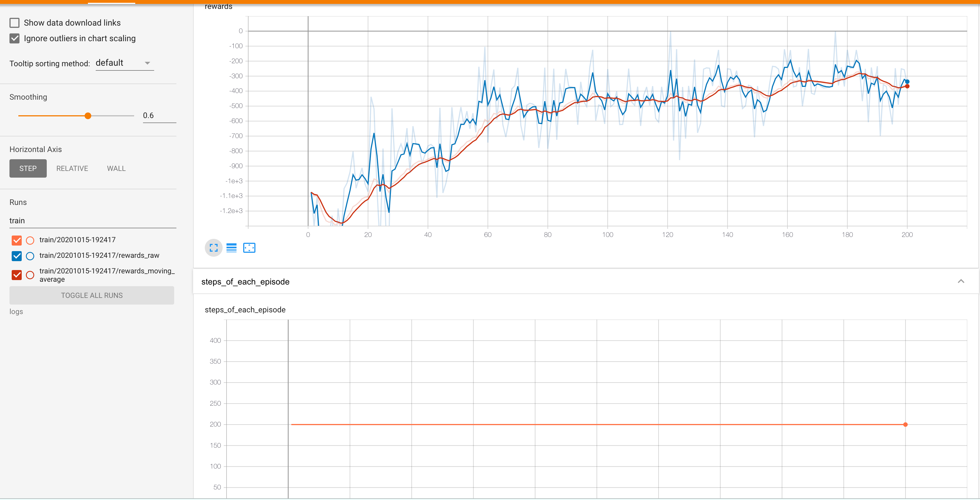Select the STEP horizontal axis button
This screenshot has width=980, height=500.
pyautogui.click(x=28, y=169)
